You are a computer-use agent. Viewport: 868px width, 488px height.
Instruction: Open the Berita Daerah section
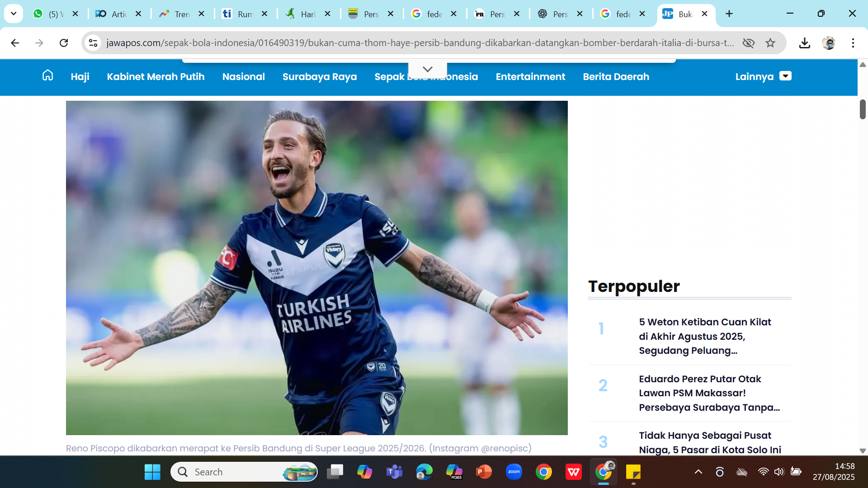tap(616, 77)
